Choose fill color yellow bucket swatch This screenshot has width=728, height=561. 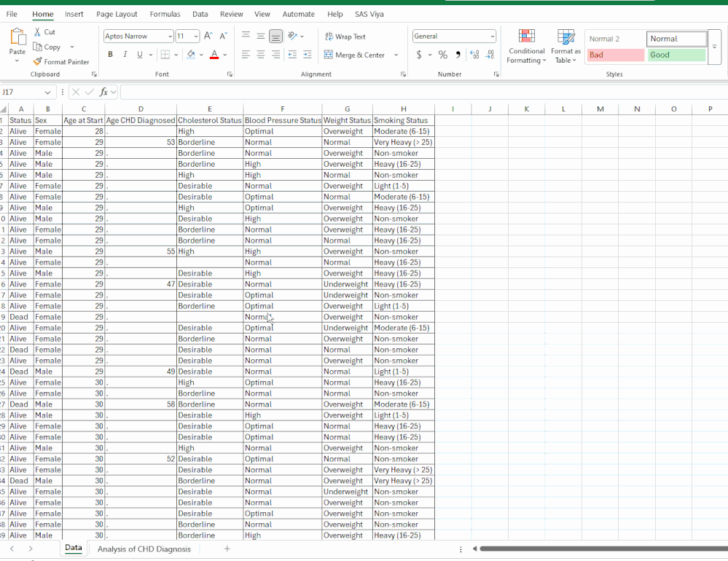[191, 55]
